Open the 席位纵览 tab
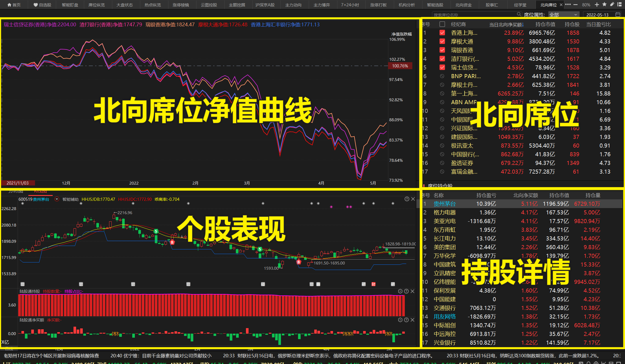This screenshot has height=364, width=625. pyautogui.click(x=97, y=5)
